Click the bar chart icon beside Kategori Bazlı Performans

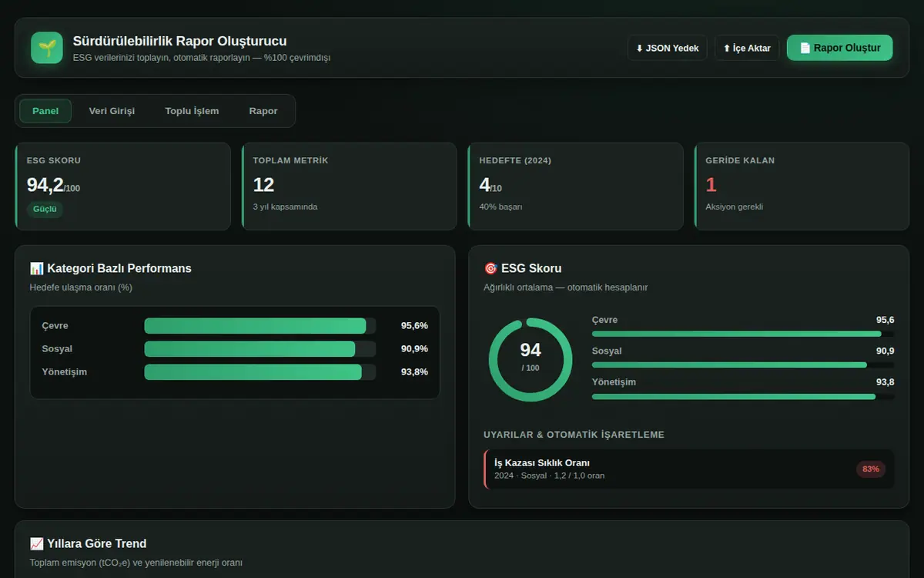pos(36,268)
